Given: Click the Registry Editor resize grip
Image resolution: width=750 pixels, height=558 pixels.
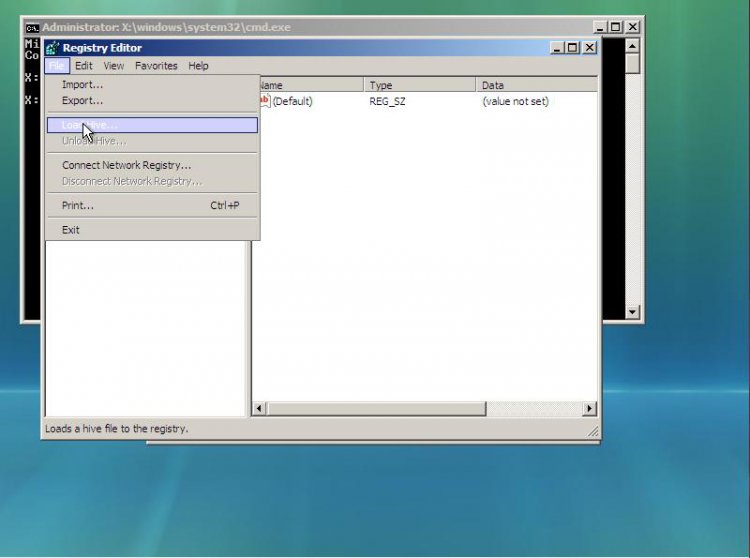Looking at the screenshot, I should click(x=593, y=432).
